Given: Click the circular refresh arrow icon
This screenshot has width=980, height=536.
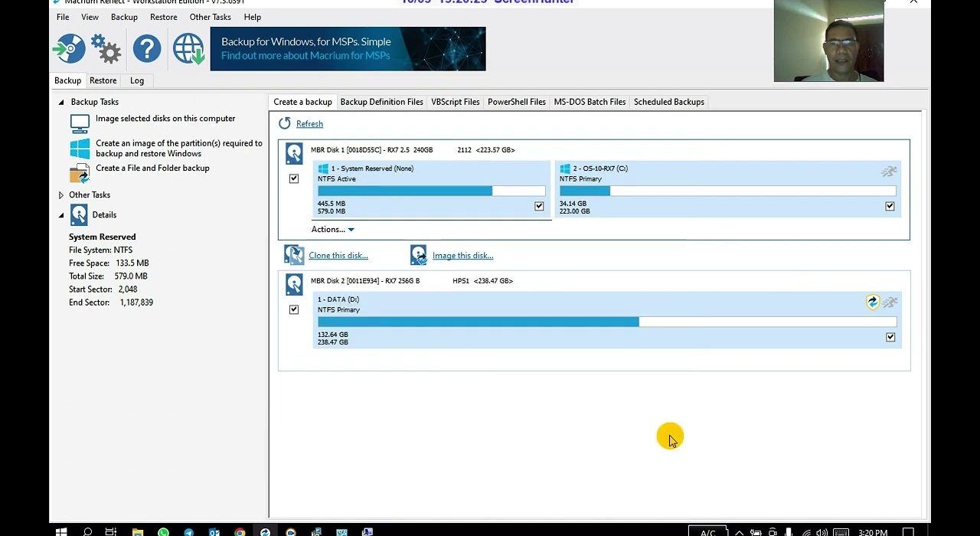Looking at the screenshot, I should [285, 123].
